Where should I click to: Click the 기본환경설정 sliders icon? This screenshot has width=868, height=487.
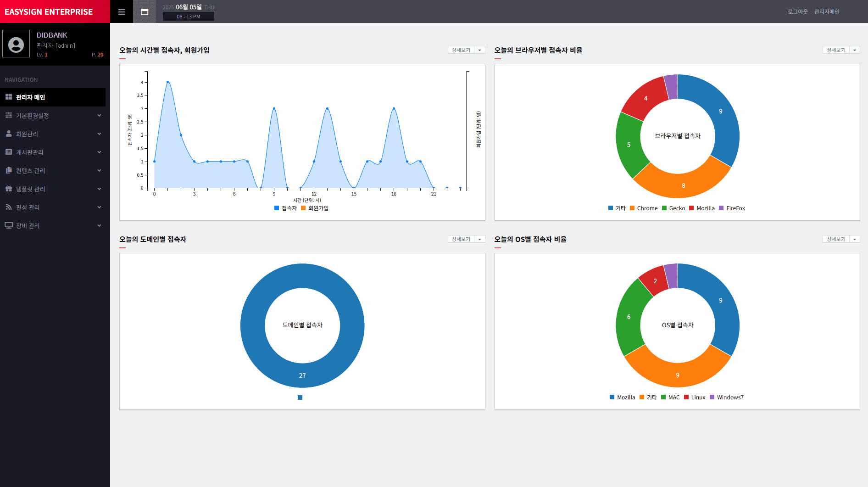coord(9,115)
